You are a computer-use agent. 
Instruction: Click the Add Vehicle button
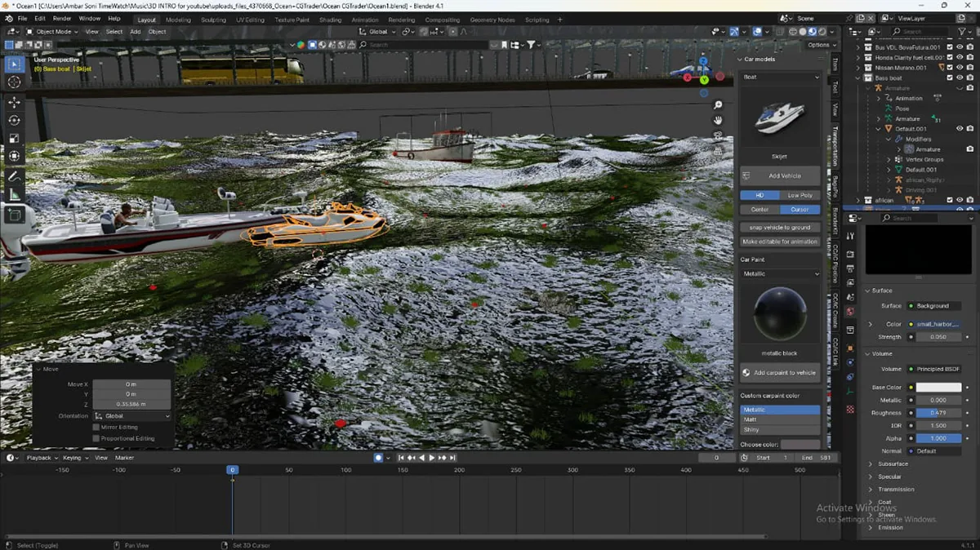(x=780, y=175)
